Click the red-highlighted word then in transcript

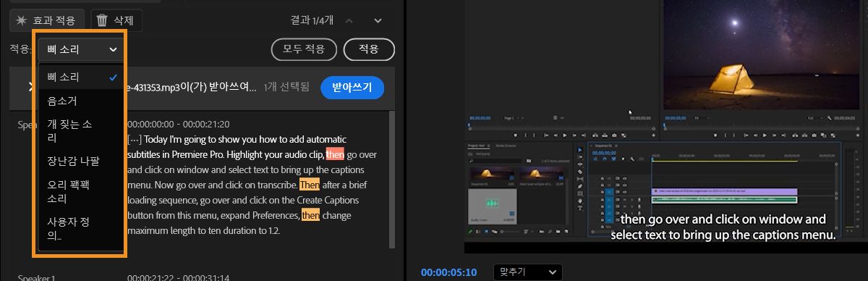point(335,154)
